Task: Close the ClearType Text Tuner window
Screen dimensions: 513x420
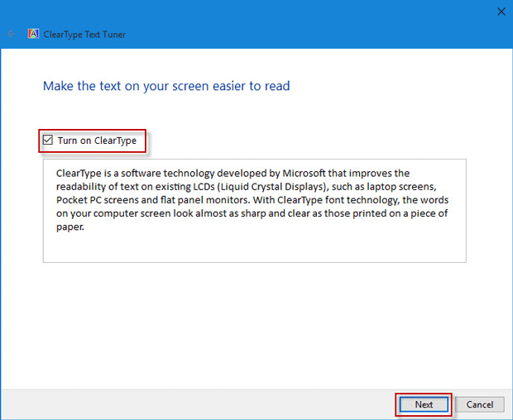Action: click(501, 12)
